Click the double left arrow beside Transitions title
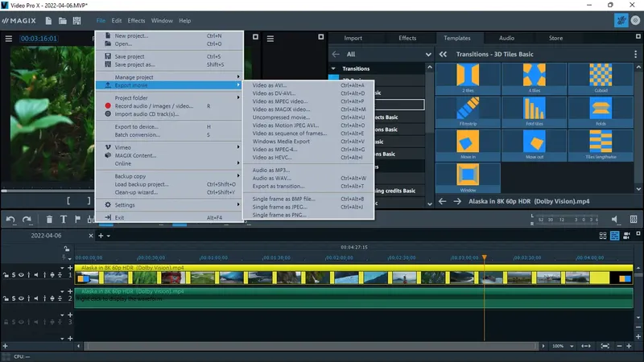 point(443,54)
